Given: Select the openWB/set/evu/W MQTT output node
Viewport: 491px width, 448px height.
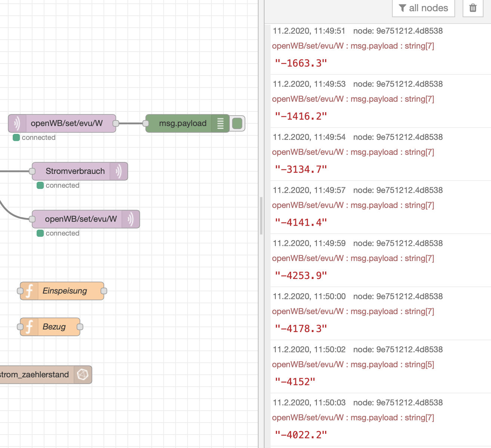Looking at the screenshot, I should pyautogui.click(x=81, y=219).
